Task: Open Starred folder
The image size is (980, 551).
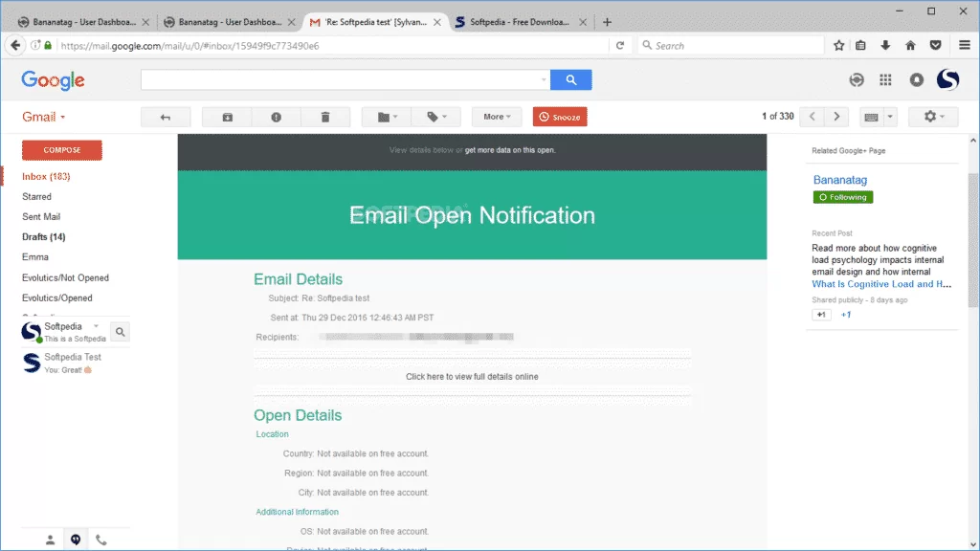Action: pos(37,197)
